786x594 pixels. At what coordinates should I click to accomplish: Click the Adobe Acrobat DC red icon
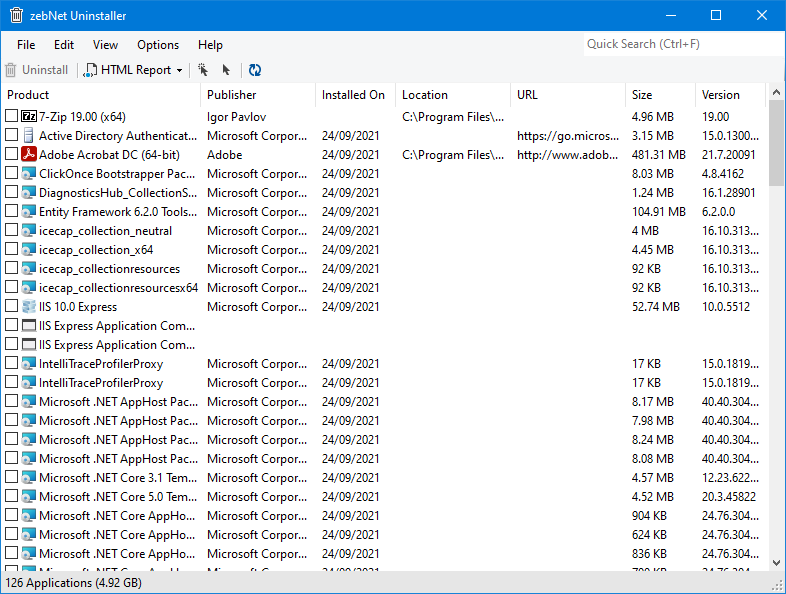tap(29, 155)
